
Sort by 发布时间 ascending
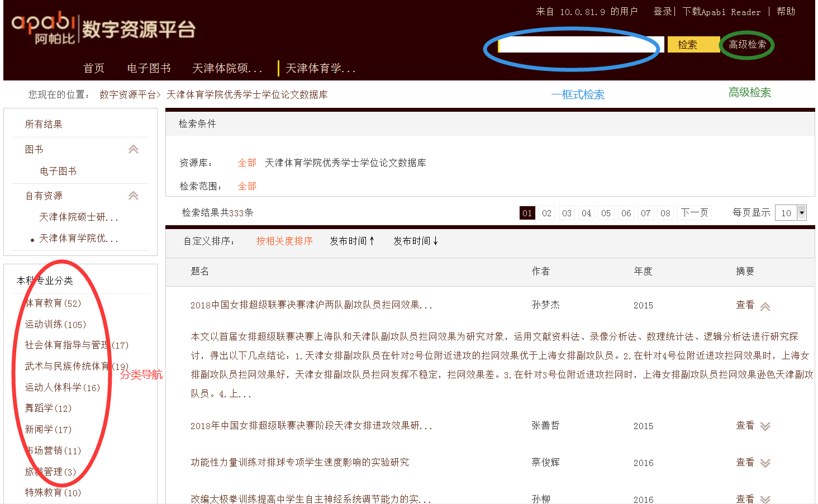click(352, 241)
